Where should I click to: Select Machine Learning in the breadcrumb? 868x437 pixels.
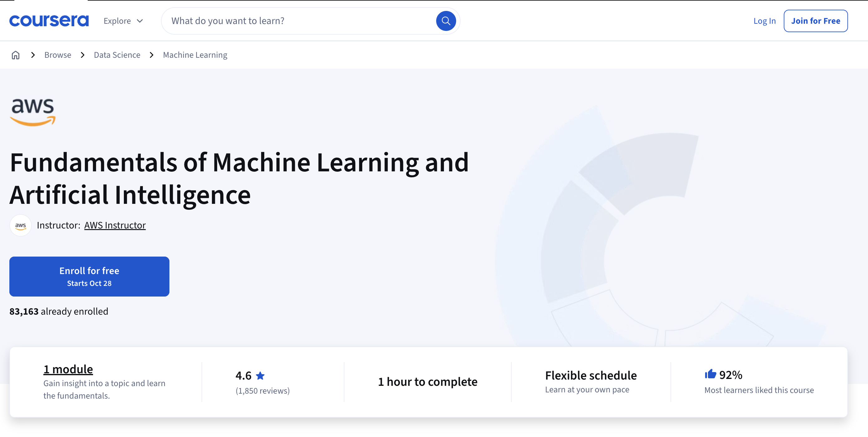(x=195, y=55)
